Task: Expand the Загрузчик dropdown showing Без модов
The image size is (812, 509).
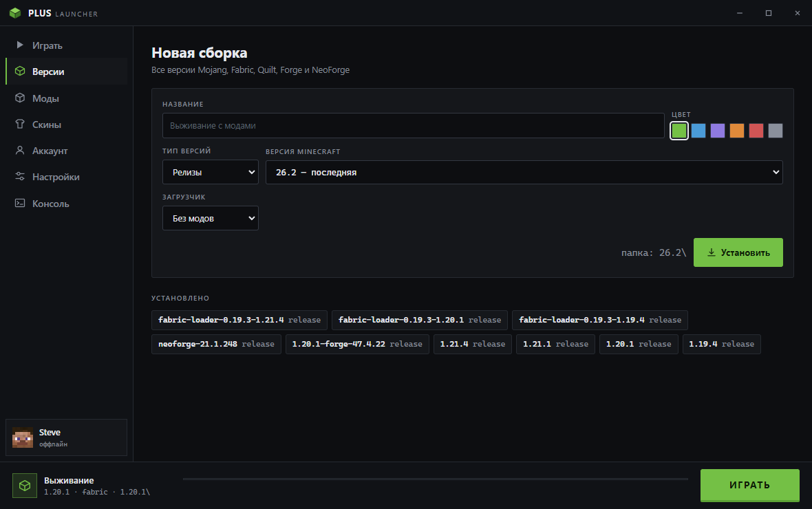Action: tap(211, 218)
